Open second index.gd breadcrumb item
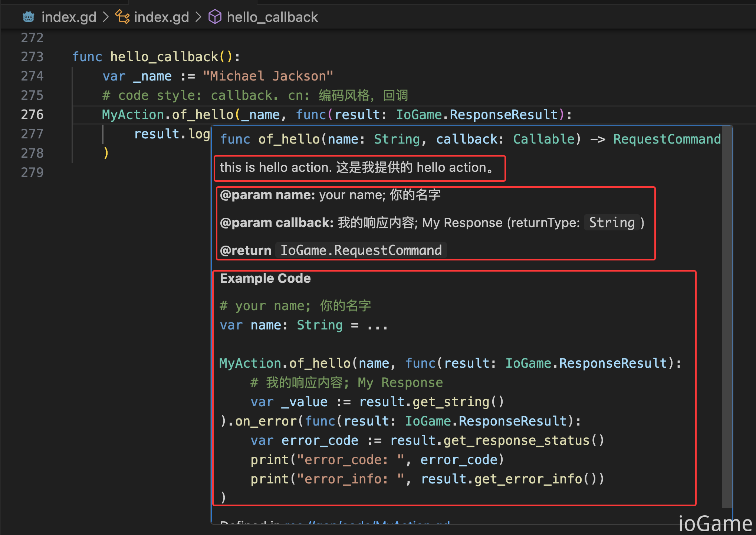This screenshot has height=535, width=756. click(x=161, y=17)
